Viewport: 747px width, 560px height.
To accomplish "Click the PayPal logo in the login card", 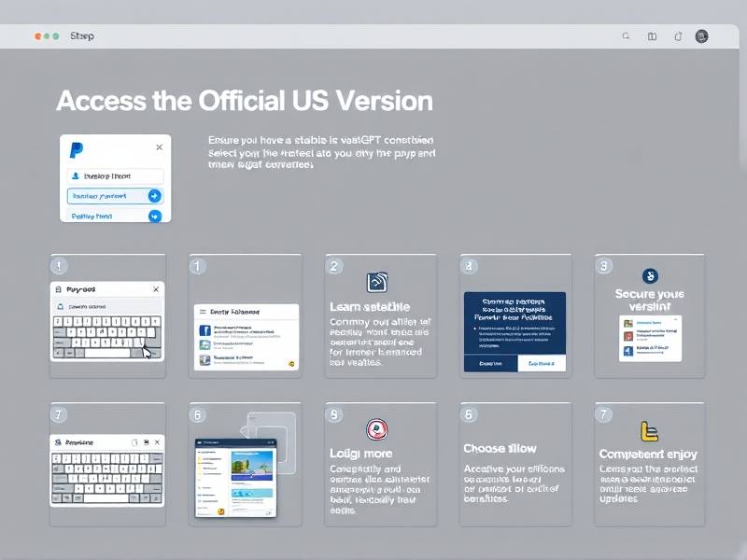I will pyautogui.click(x=77, y=147).
